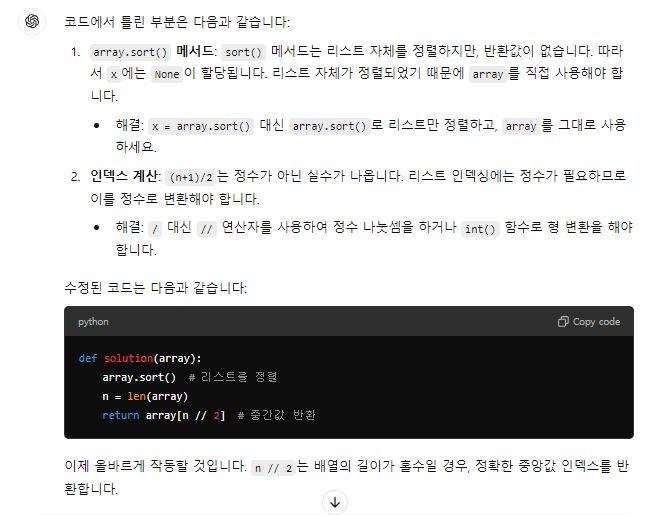Click the ChatGPT logo avatar icon
This screenshot has width=667, height=515.
(32, 21)
